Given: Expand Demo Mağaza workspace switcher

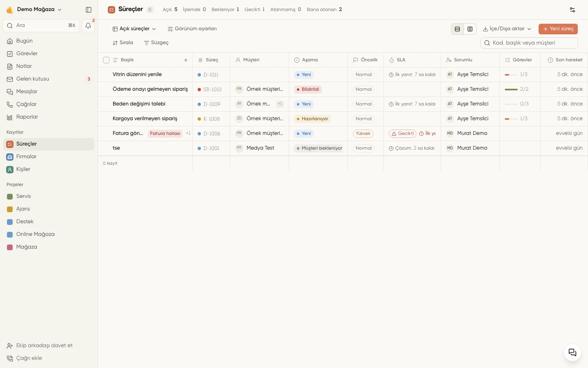Looking at the screenshot, I should coord(34,9).
